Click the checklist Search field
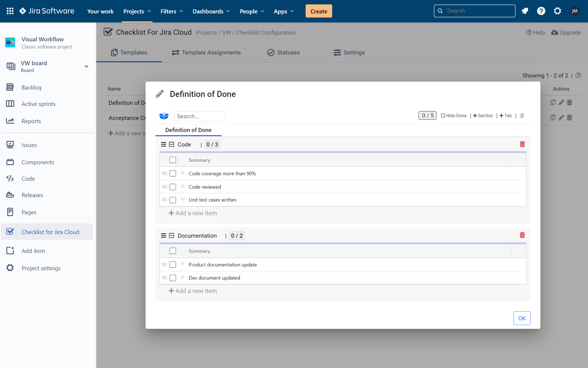This screenshot has height=368, width=588. (x=200, y=116)
